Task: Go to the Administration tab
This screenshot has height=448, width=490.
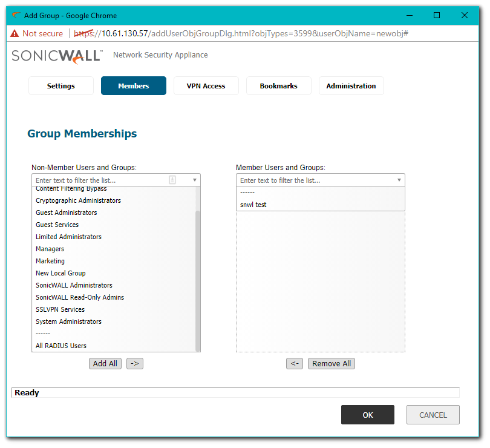Action: (x=351, y=86)
